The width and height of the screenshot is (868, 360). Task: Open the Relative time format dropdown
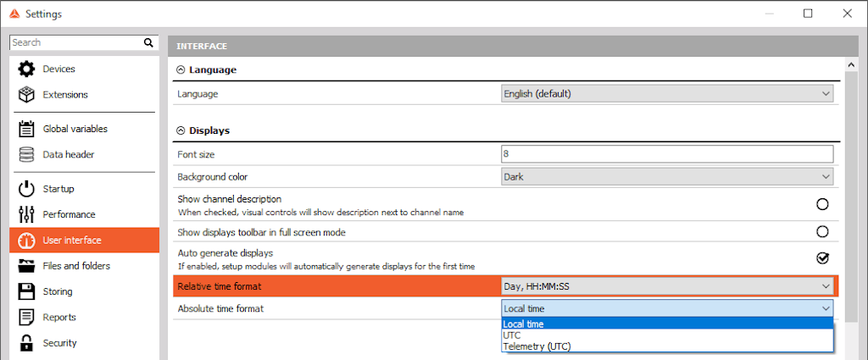(x=667, y=286)
